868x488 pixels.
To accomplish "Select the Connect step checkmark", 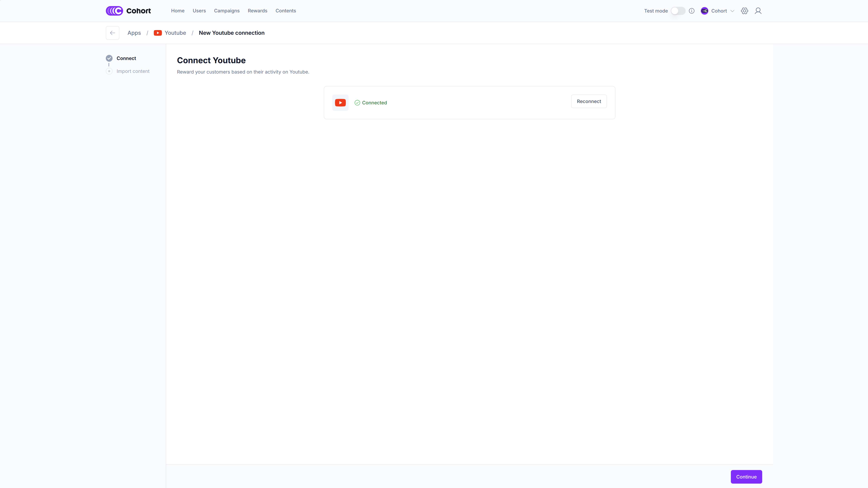I will (x=109, y=58).
